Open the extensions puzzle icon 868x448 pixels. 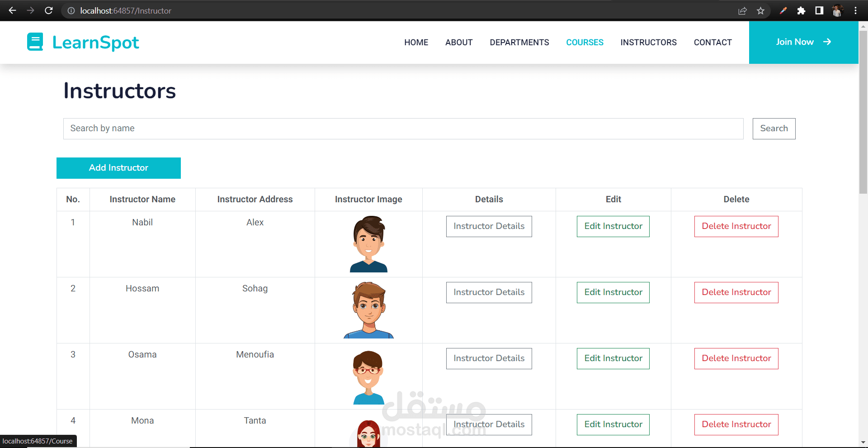801,10
